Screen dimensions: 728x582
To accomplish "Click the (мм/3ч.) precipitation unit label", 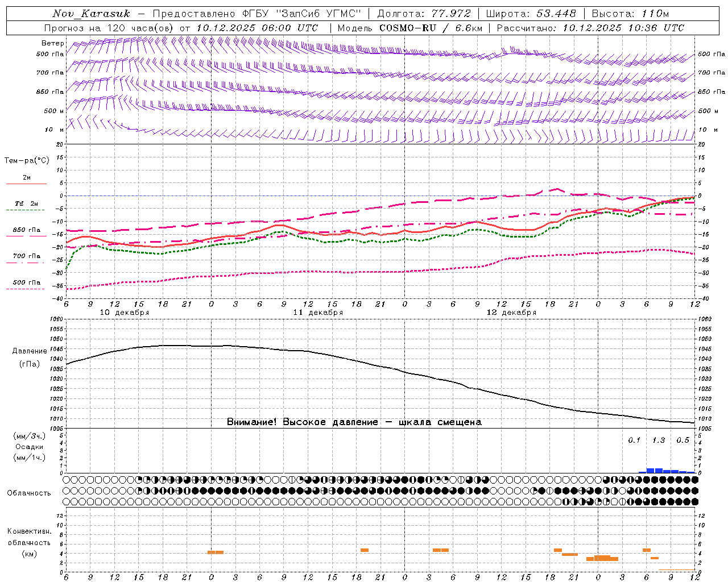I will click(x=30, y=436).
